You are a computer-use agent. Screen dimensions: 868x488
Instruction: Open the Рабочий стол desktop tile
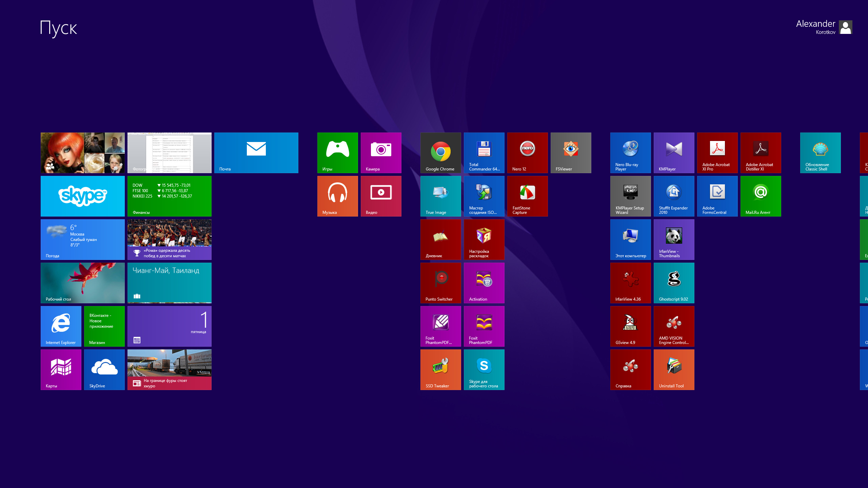tap(82, 283)
